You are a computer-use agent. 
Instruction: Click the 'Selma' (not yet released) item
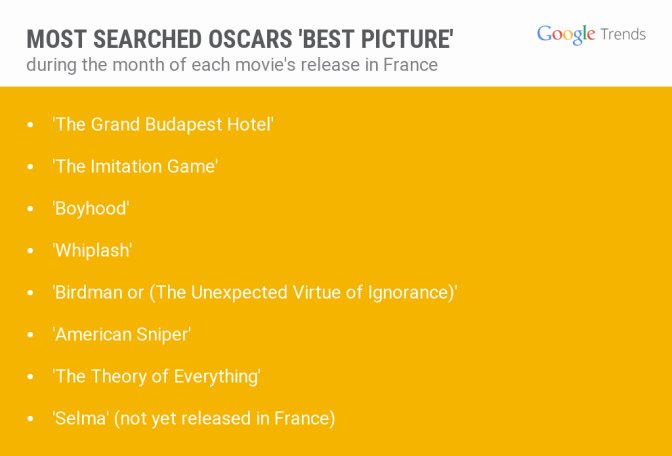tap(194, 419)
